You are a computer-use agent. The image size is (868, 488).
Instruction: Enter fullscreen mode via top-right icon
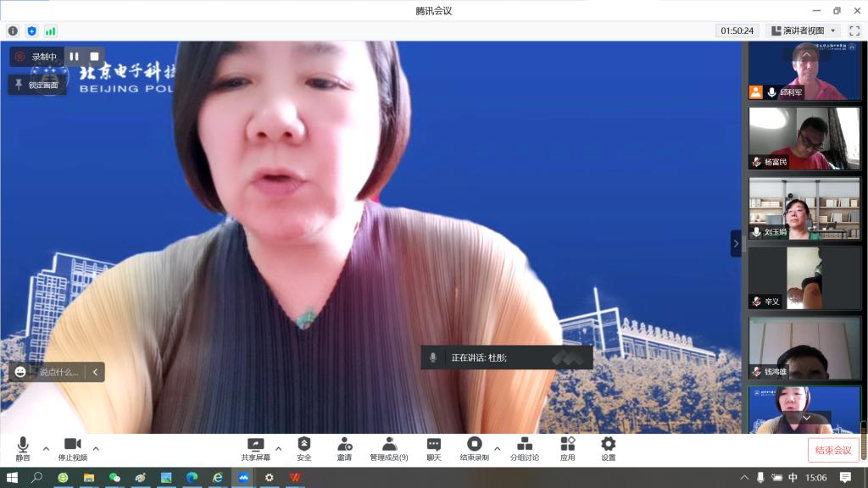click(x=854, y=30)
